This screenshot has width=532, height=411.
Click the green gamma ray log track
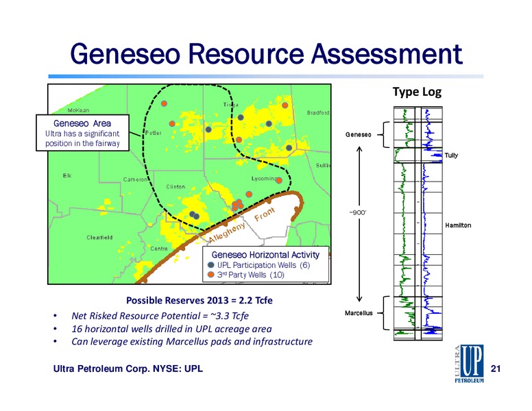tap(404, 223)
